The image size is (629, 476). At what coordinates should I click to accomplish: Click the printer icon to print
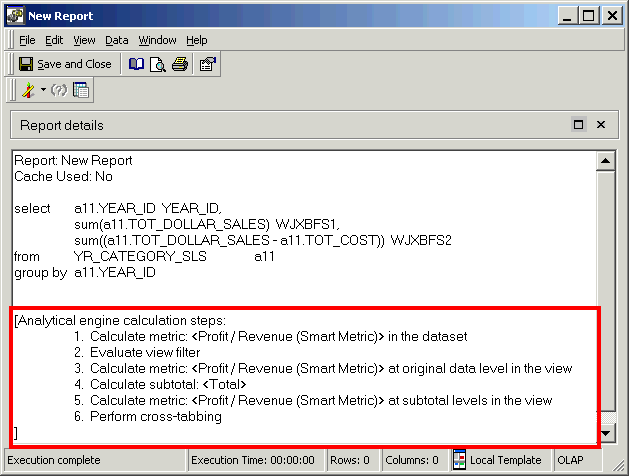coord(179,64)
